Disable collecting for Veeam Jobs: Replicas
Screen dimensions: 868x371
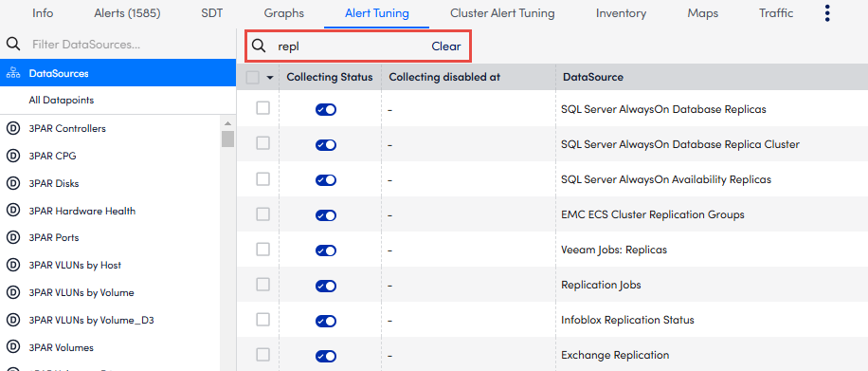(x=326, y=250)
